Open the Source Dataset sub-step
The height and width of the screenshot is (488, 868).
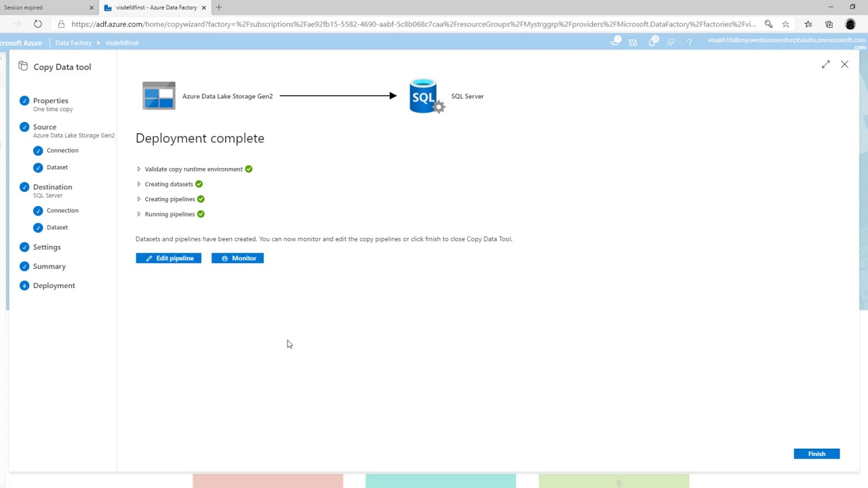[x=57, y=167]
